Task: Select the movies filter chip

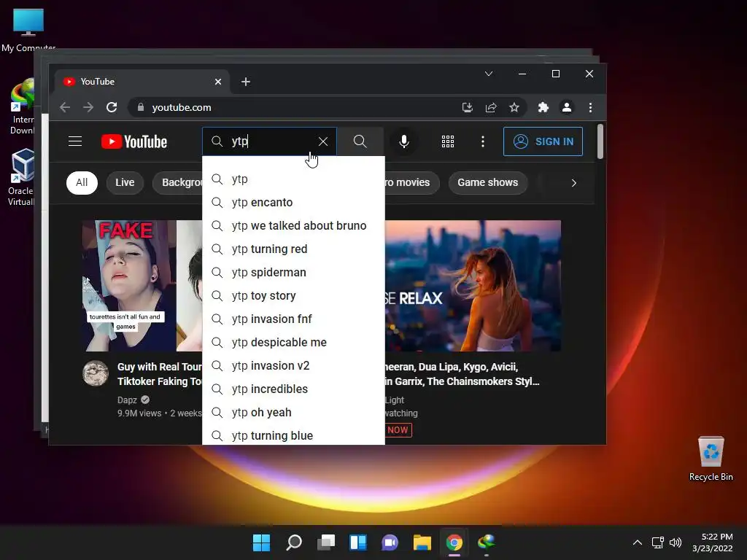Action: 411,183
